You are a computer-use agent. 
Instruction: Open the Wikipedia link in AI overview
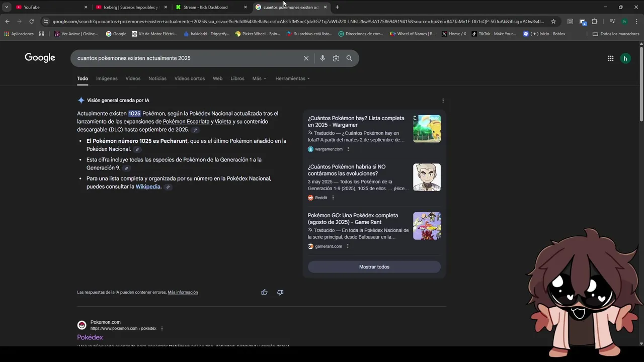coord(148,187)
